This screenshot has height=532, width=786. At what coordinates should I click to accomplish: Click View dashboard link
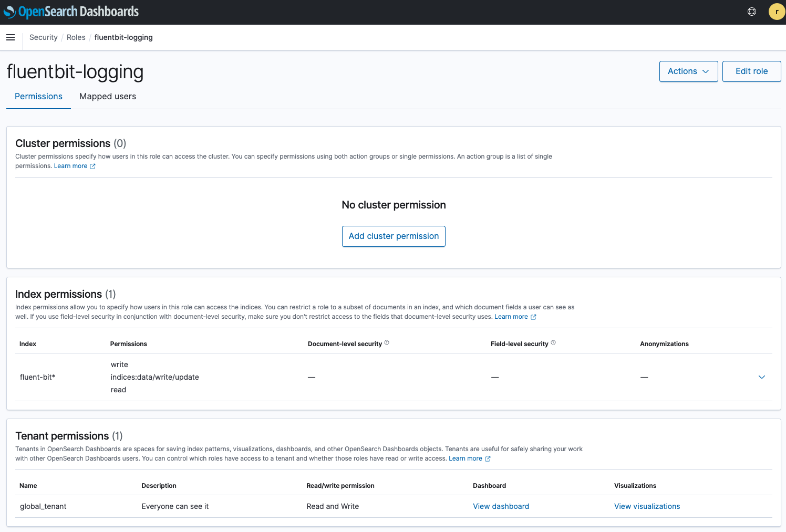pos(501,506)
